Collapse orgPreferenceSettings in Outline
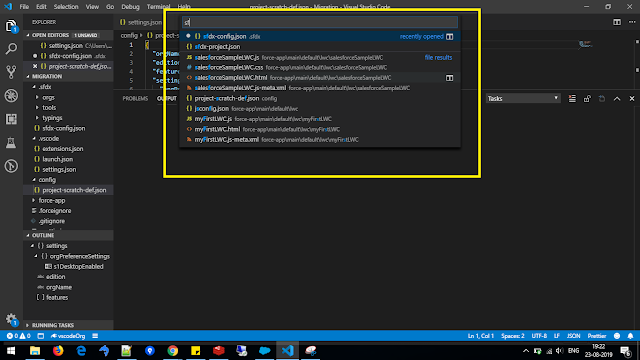 point(36,256)
